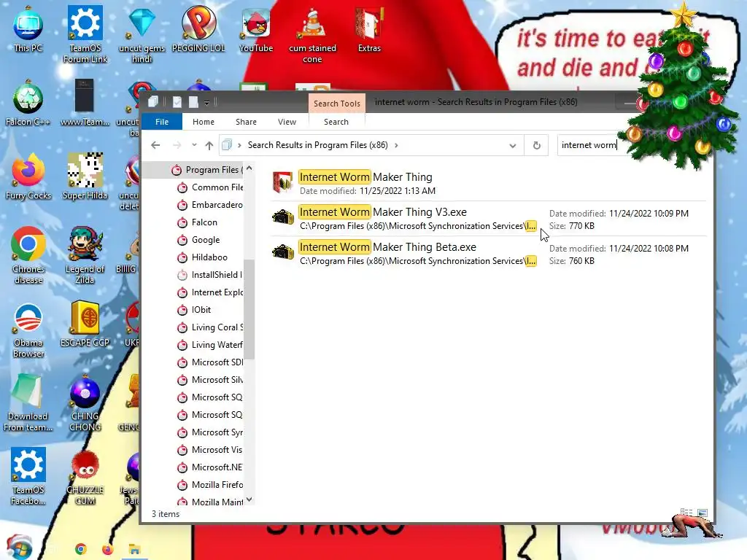Select the traffic cone desktop icon
The image size is (747, 560).
point(312,35)
